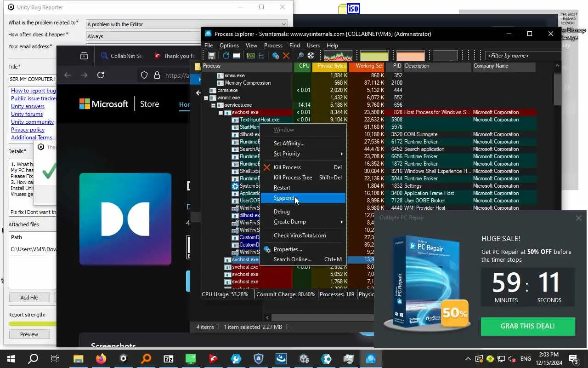Click the Report strength progress bar
The width and height of the screenshot is (588, 368).
coord(32,324)
